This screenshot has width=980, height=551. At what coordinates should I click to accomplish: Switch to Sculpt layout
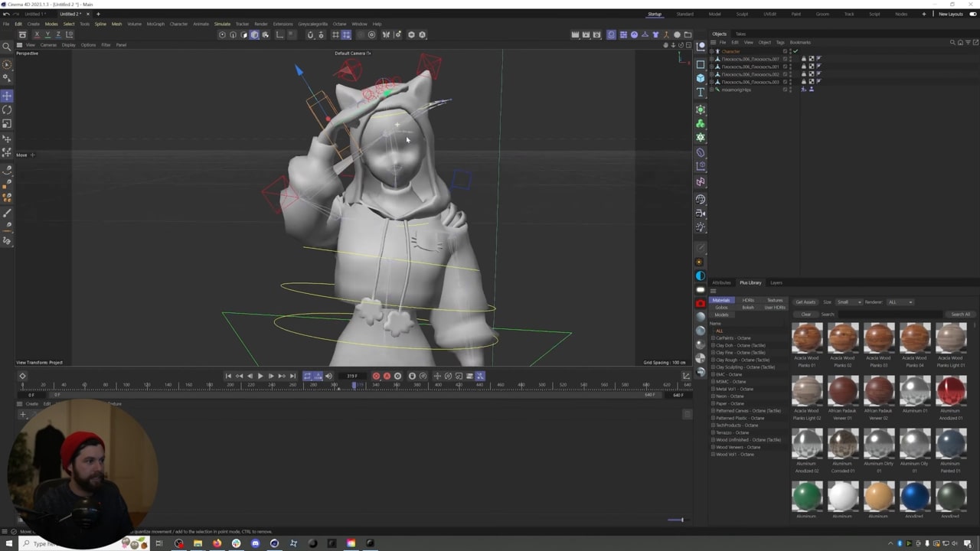[743, 14]
